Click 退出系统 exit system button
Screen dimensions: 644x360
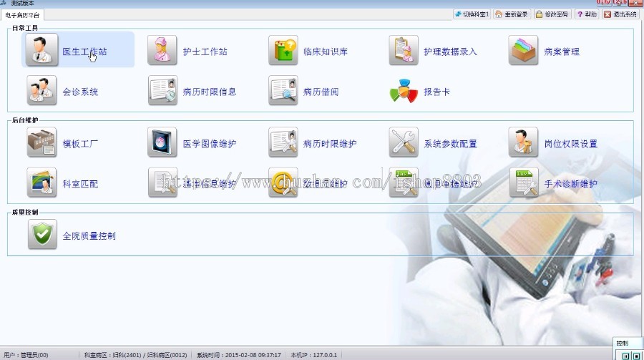pyautogui.click(x=620, y=14)
